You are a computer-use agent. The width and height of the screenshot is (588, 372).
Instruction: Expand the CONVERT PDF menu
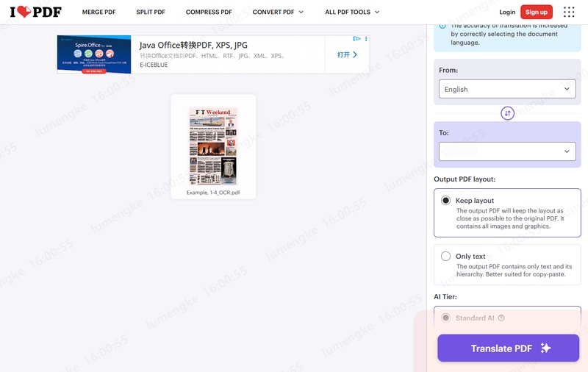click(278, 12)
